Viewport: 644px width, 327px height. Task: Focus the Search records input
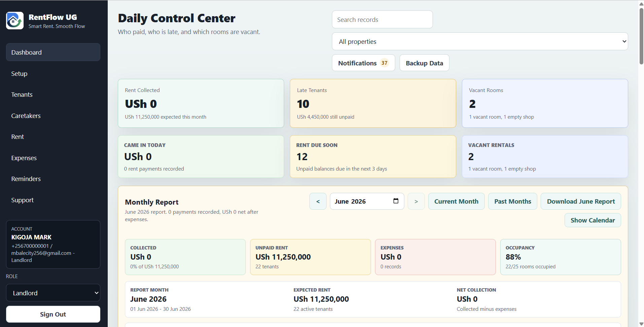pyautogui.click(x=382, y=20)
